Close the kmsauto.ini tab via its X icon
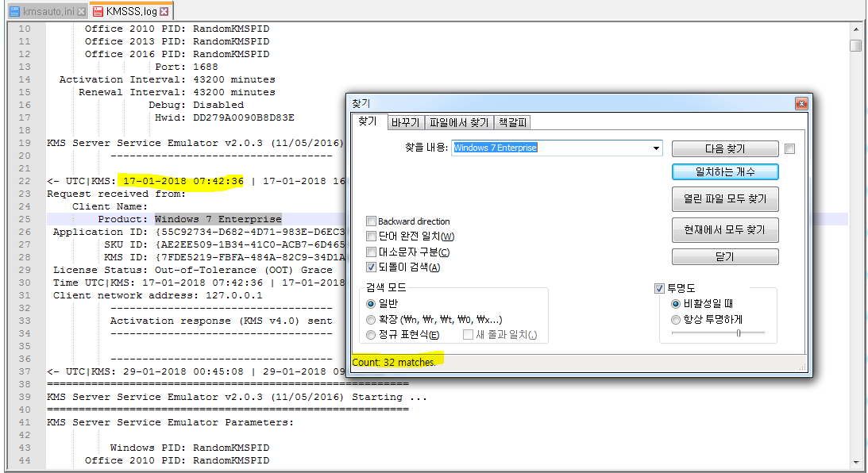The height and width of the screenshot is (473, 868). (81, 11)
